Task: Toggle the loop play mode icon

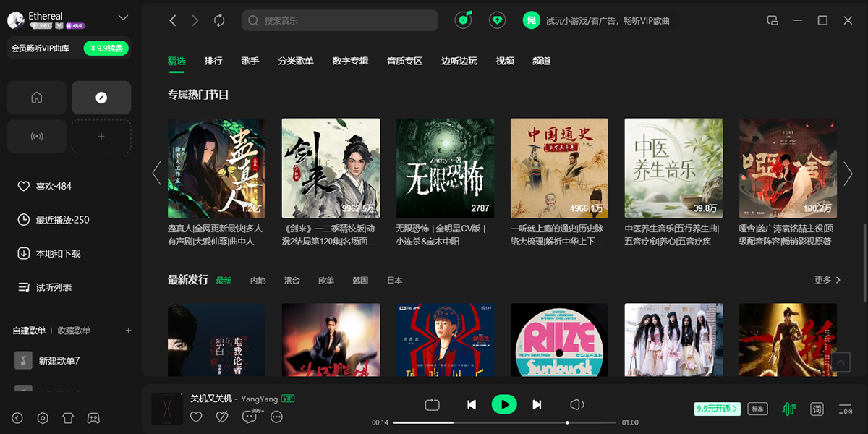Action: tap(433, 405)
